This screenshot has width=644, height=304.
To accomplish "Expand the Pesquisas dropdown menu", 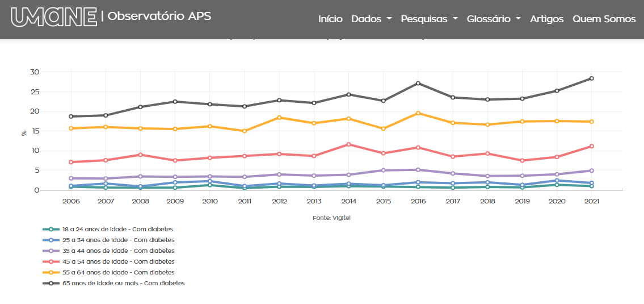I will pos(429,19).
